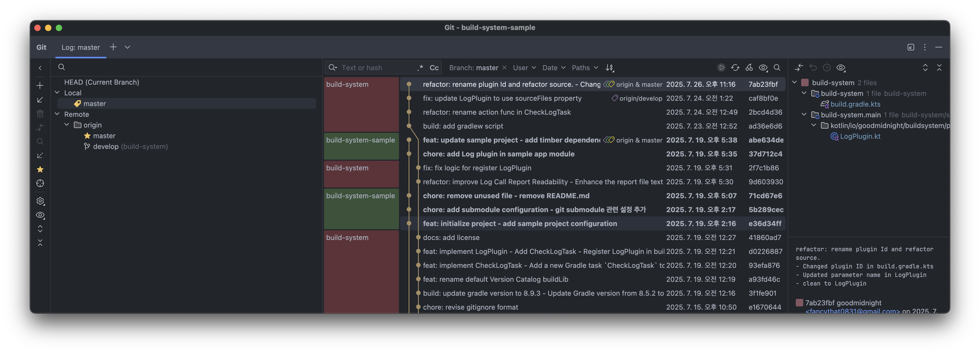This screenshot has width=980, height=353.
Task: Collapse the Local branches node
Action: [x=57, y=92]
